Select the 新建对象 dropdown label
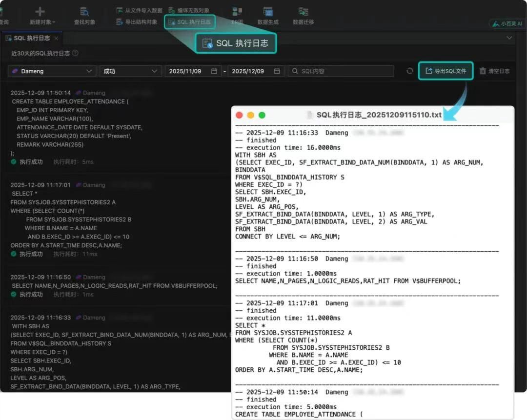 point(42,22)
